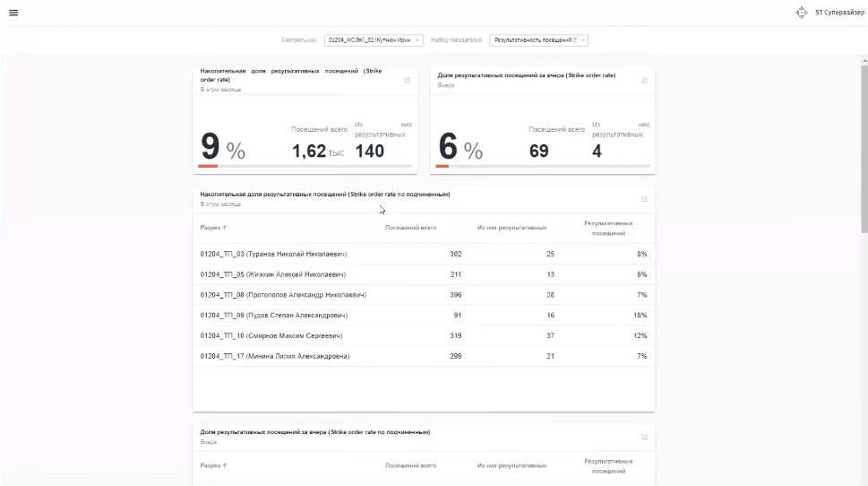Image resolution: width=868 pixels, height=486 pixels.
Task: Click the ST Супервайзер logo icon
Action: [801, 13]
